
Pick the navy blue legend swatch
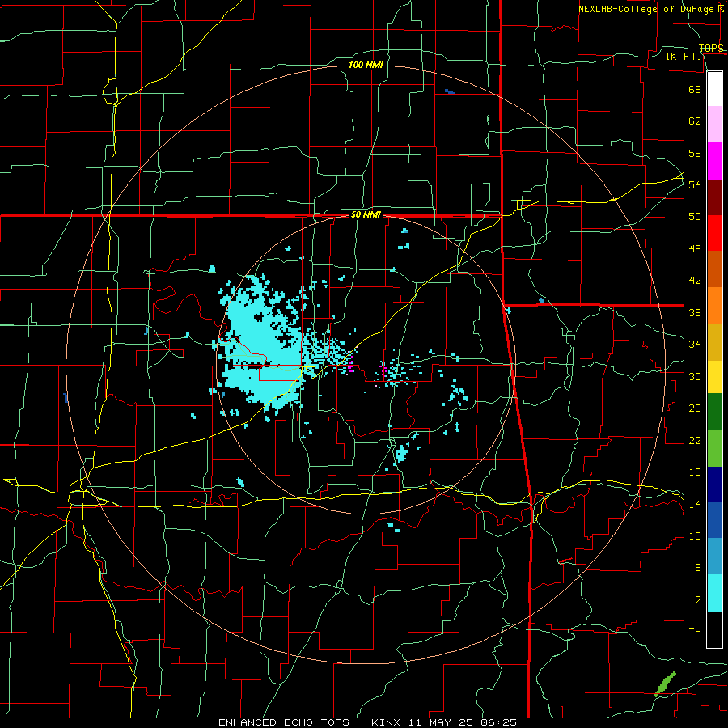click(x=714, y=485)
